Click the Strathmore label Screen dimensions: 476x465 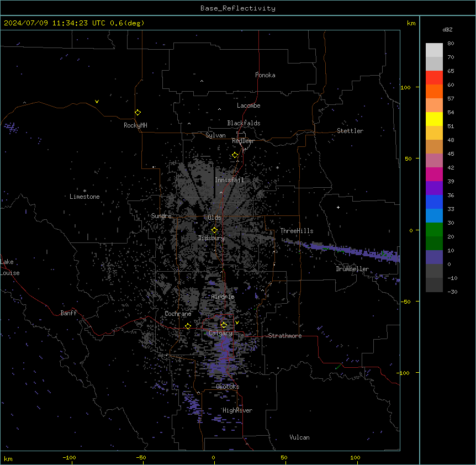click(x=285, y=336)
